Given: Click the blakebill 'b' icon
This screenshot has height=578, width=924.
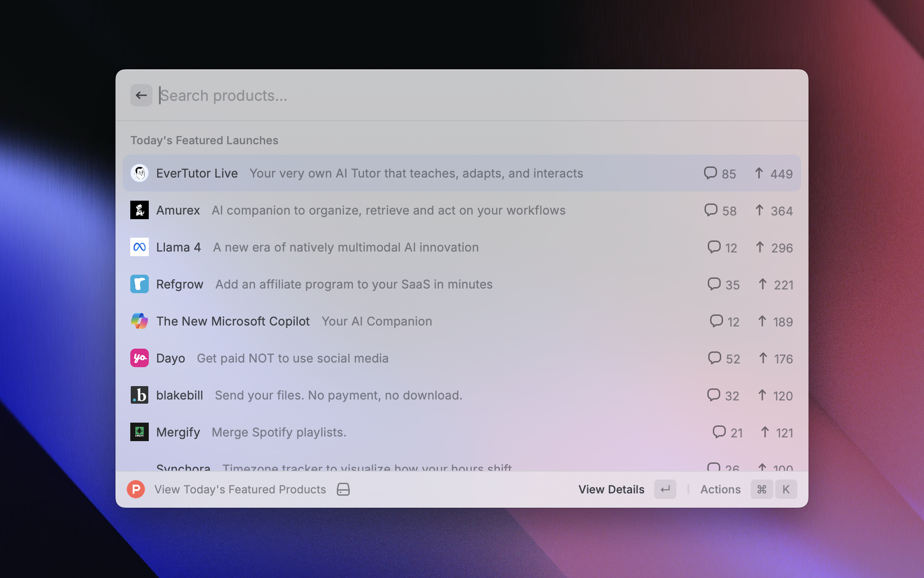Looking at the screenshot, I should [x=139, y=395].
